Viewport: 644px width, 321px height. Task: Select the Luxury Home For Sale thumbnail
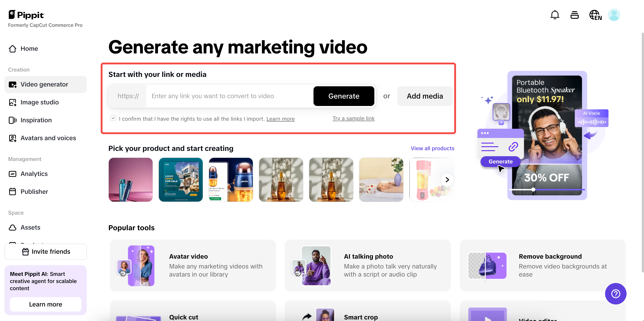tap(181, 180)
